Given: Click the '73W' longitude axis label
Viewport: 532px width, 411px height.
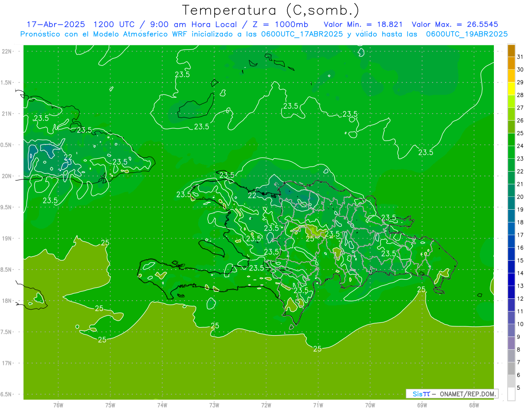Looking at the screenshot, I should 214,405.
